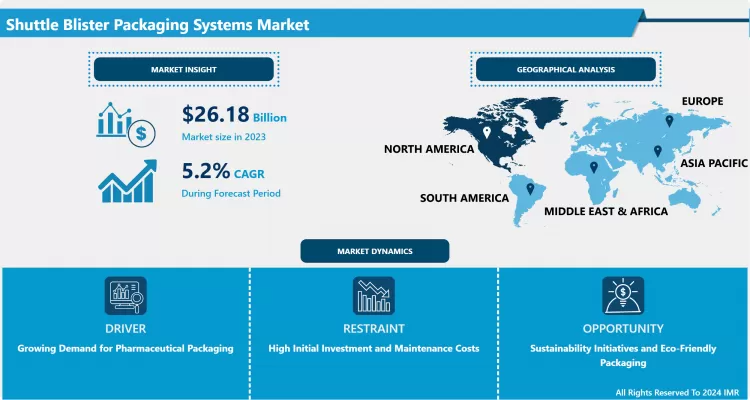The image size is (750, 400).
Task: Open the Geographical Analysis header label
Action: [566, 69]
